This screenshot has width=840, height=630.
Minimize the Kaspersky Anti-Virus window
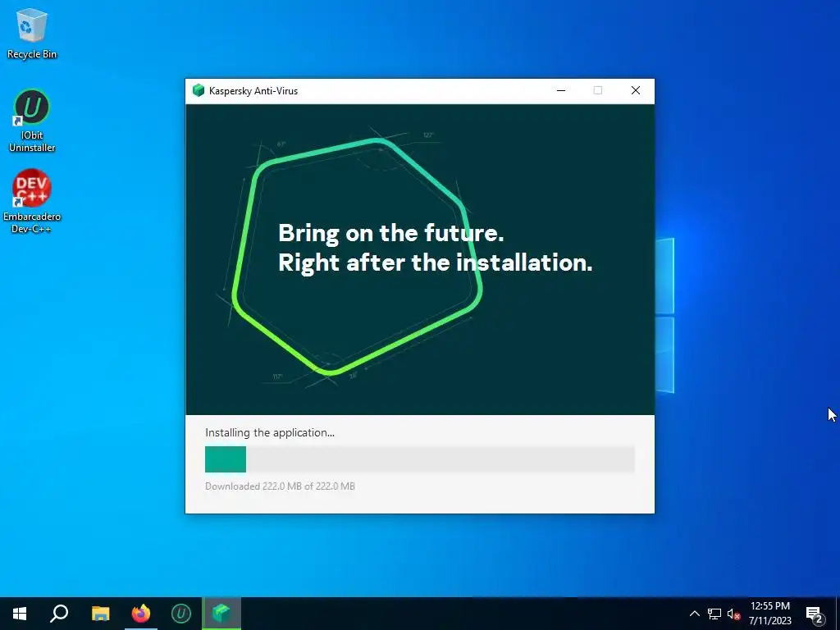pyautogui.click(x=561, y=90)
